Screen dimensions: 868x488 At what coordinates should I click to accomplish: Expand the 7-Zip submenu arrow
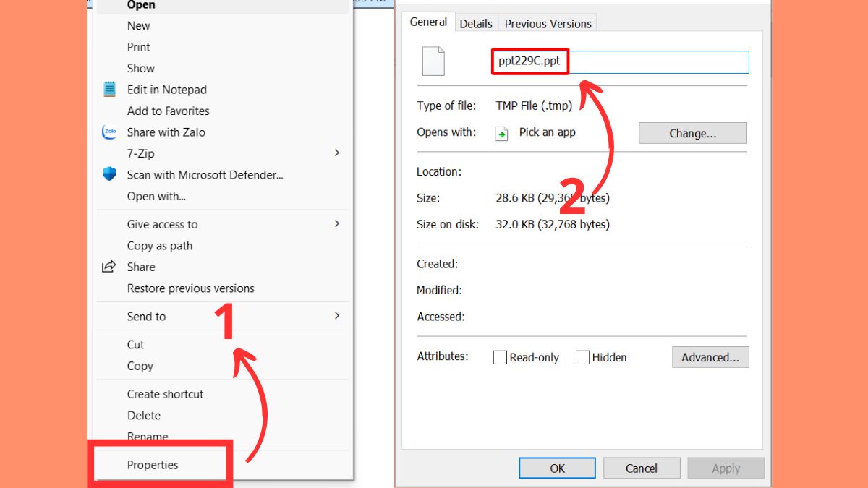tap(337, 153)
